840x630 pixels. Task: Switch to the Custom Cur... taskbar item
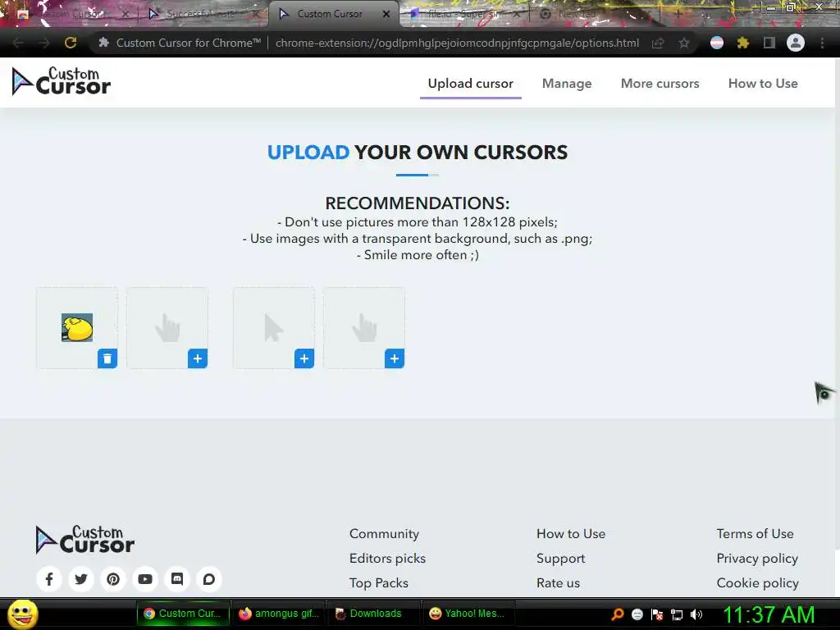(183, 614)
